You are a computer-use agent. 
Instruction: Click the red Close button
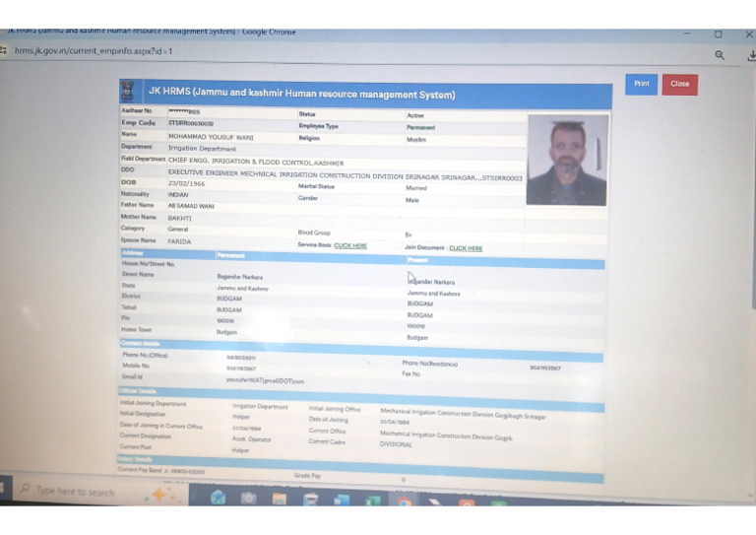pos(680,85)
